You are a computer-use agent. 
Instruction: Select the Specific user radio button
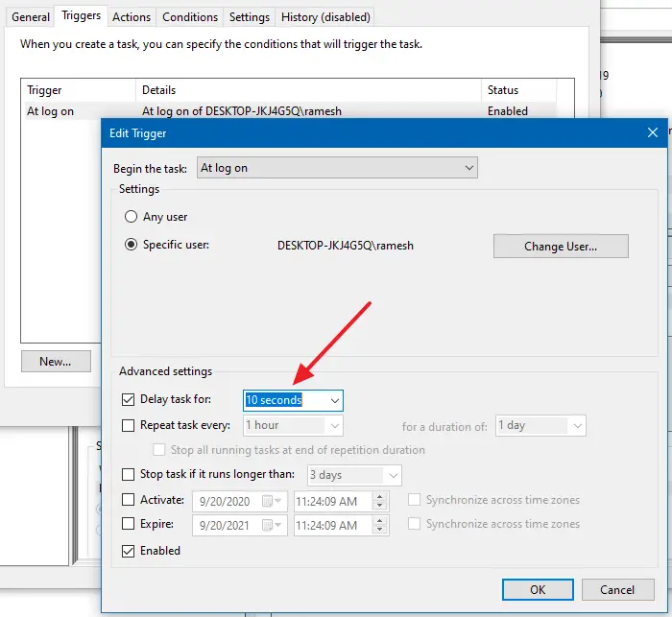click(x=131, y=245)
